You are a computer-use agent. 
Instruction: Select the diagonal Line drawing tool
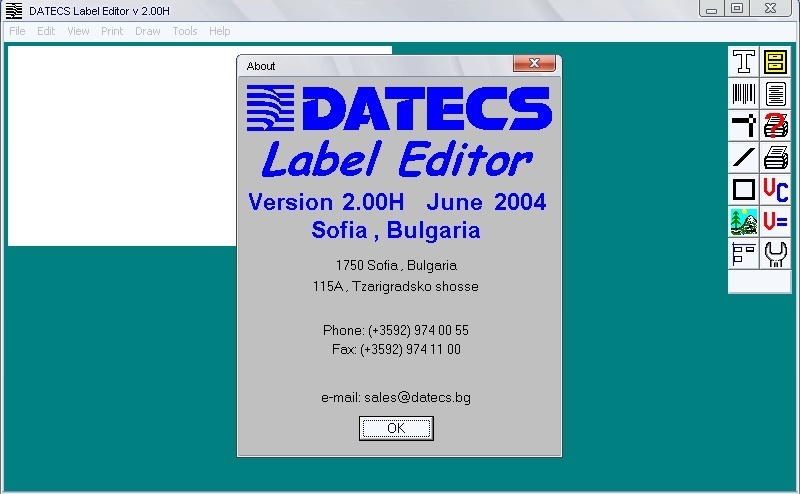[743, 158]
